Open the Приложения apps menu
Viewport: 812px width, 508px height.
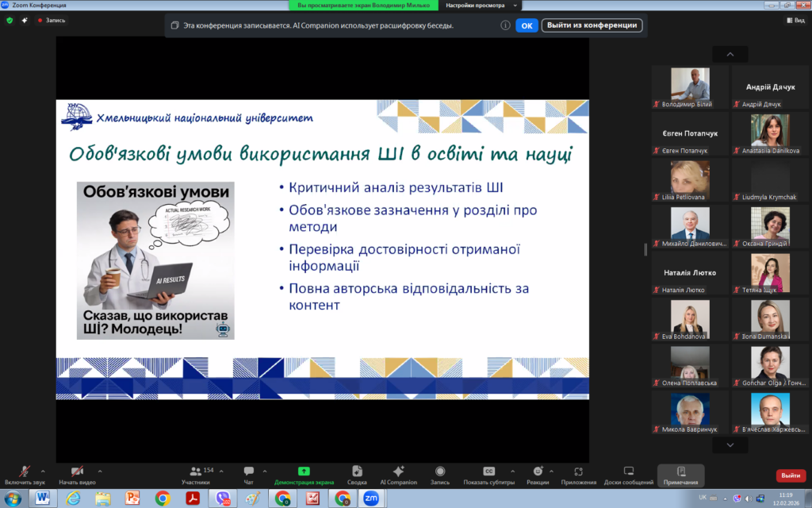coord(578,474)
